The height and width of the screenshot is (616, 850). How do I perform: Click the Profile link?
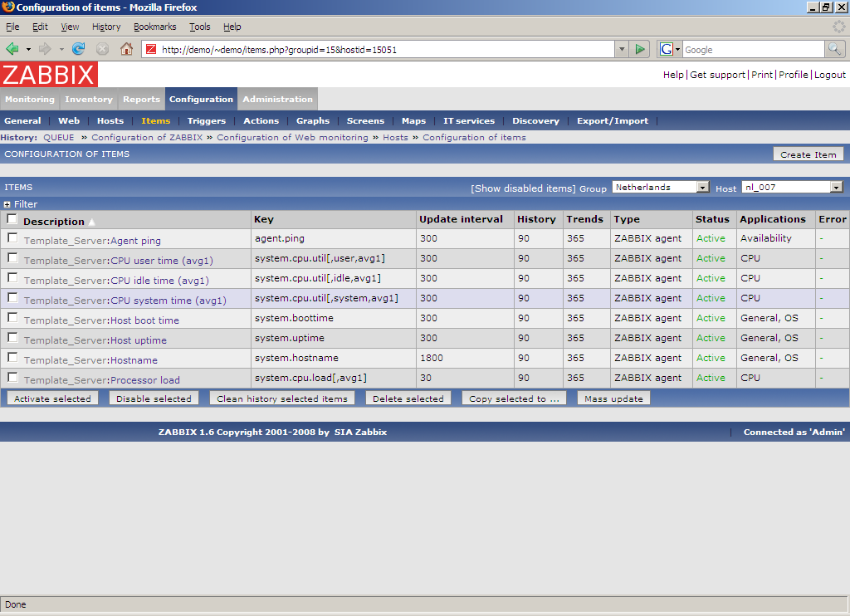793,75
